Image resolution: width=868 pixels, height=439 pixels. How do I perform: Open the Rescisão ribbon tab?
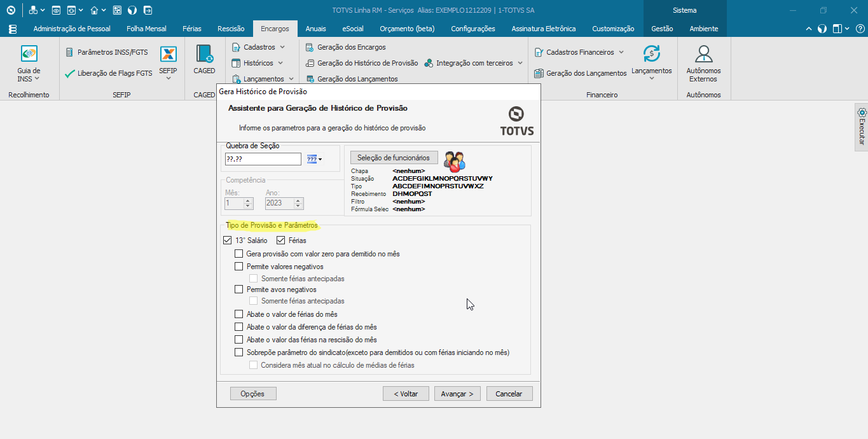[x=231, y=29]
